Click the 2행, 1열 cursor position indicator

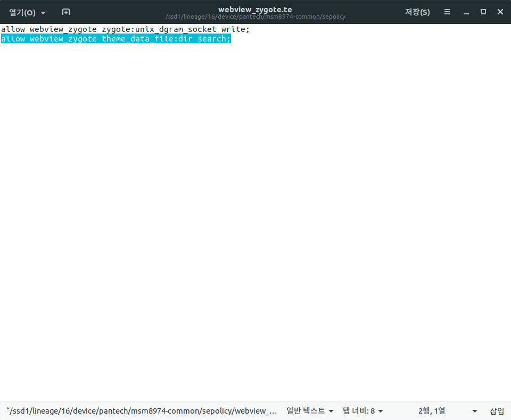click(x=432, y=411)
